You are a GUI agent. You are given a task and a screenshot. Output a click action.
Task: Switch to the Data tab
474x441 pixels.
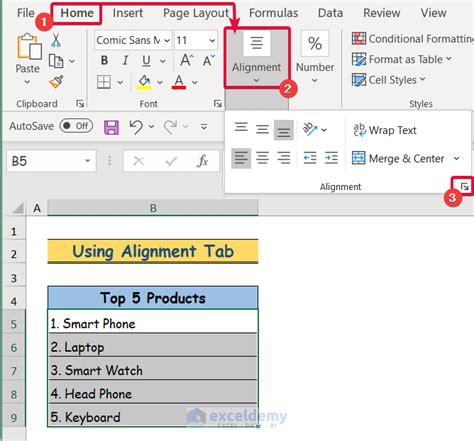tap(330, 13)
